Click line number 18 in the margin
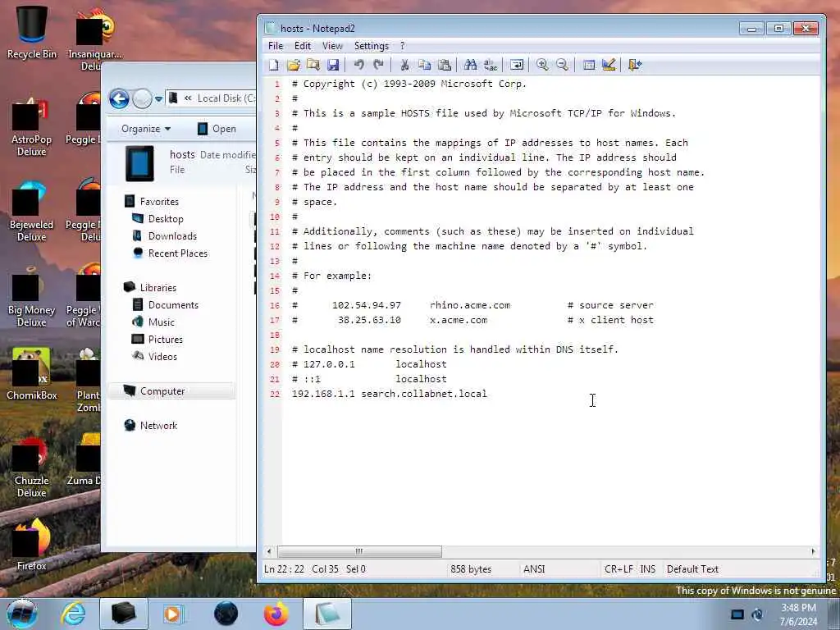The width and height of the screenshot is (840, 630). tap(275, 335)
